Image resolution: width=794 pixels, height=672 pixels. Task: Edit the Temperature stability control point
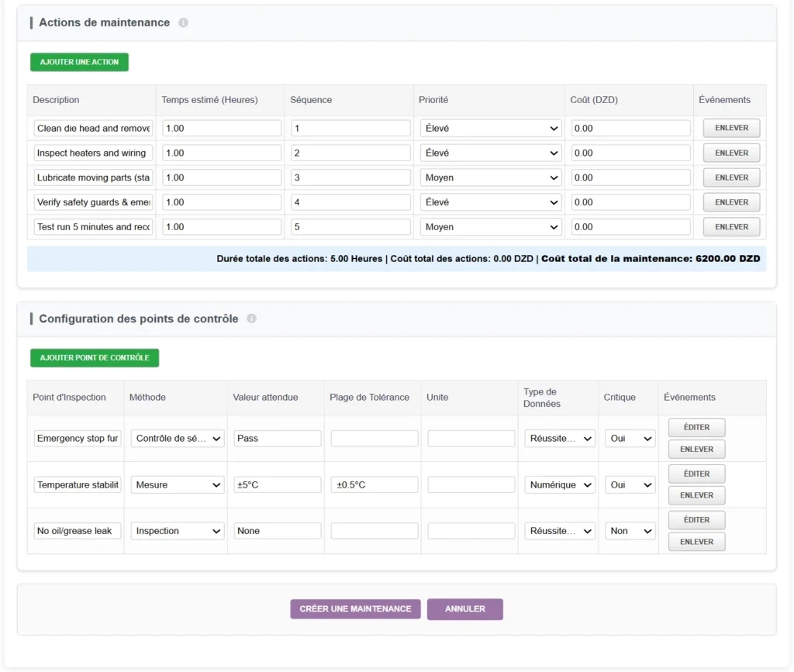tap(696, 474)
